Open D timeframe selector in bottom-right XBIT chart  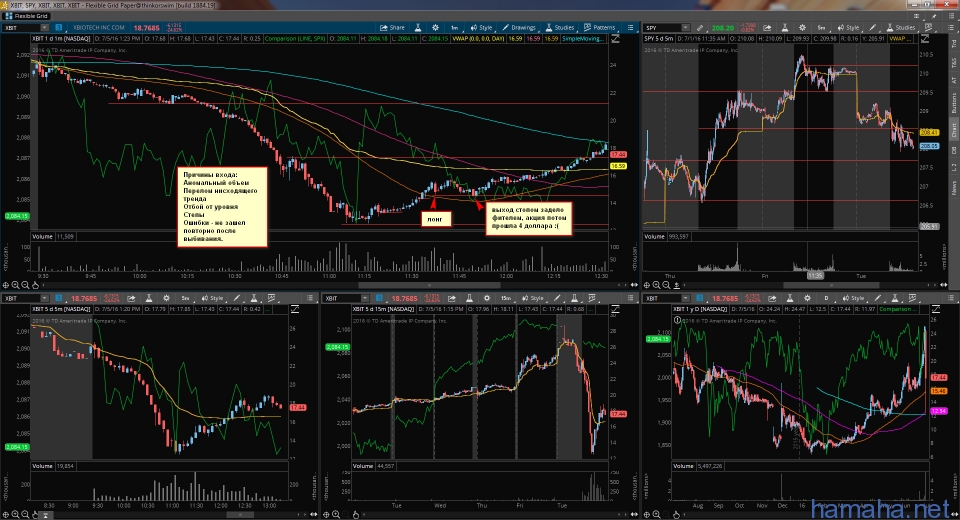coord(826,298)
